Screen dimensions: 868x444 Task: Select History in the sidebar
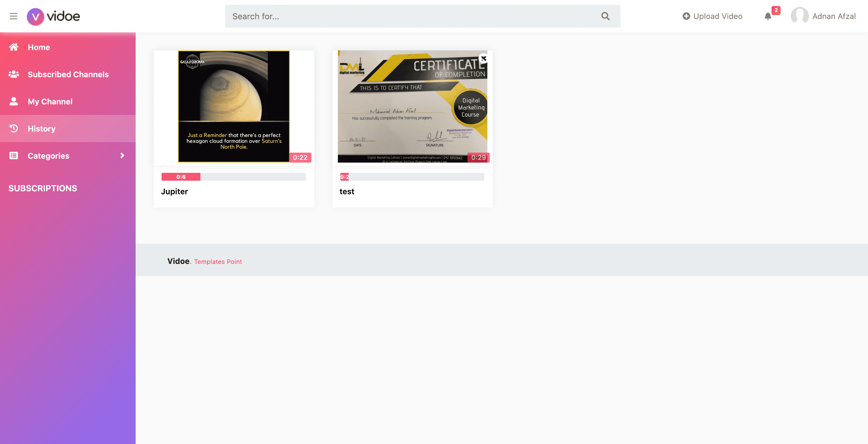tap(68, 128)
